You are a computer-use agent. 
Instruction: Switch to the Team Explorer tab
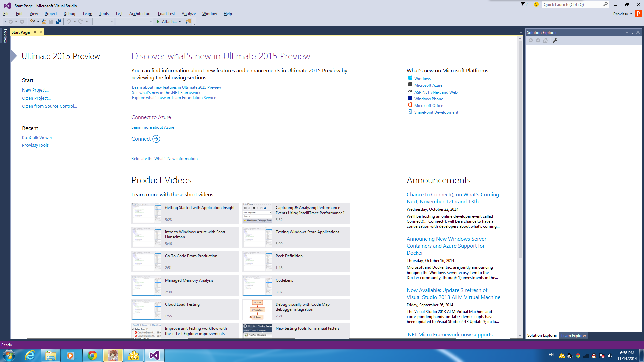click(573, 335)
